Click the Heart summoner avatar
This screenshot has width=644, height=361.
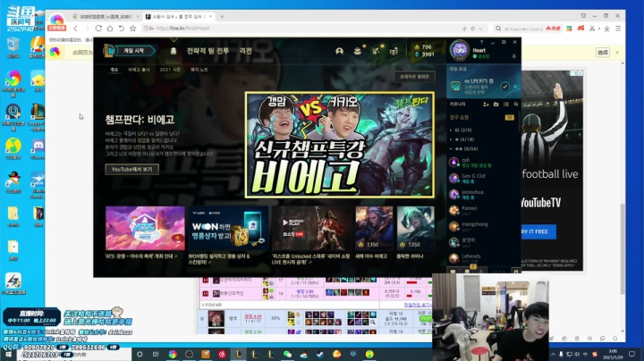[x=459, y=50]
